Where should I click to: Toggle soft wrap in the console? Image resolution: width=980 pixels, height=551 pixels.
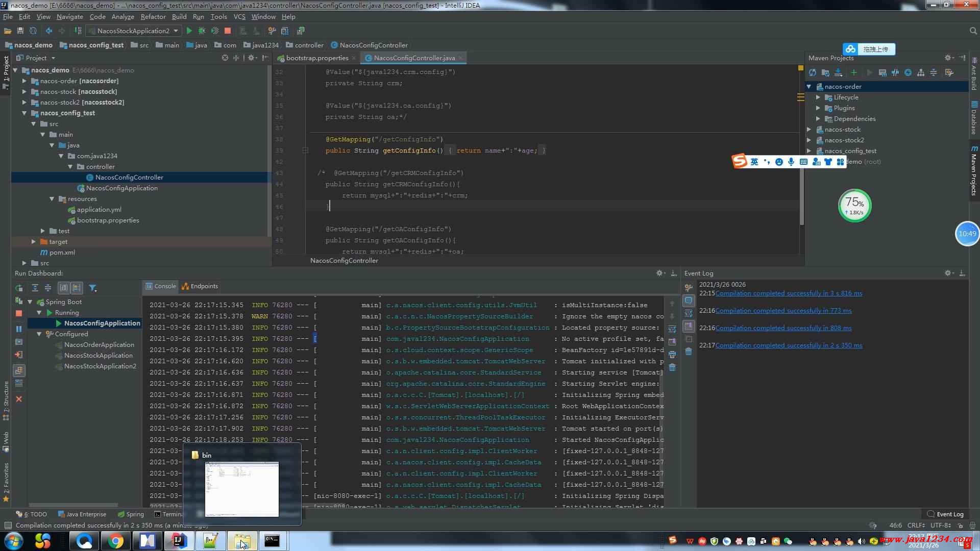click(672, 329)
